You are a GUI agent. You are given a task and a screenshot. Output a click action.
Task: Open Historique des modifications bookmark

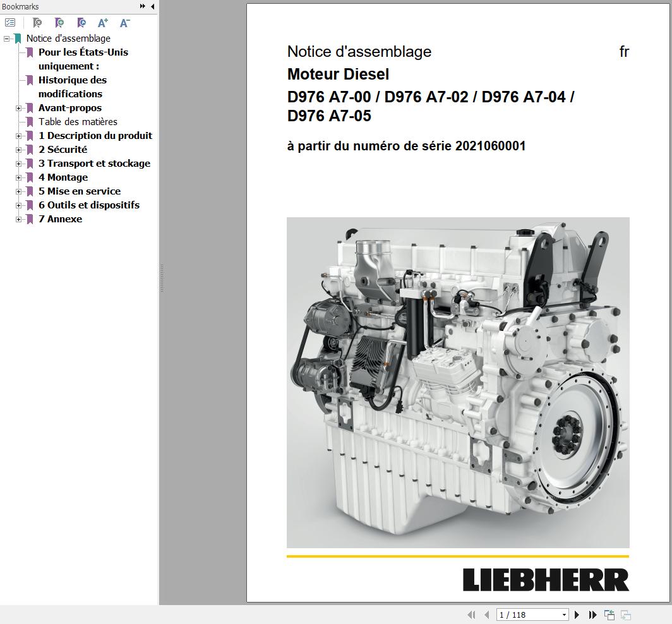(73, 87)
